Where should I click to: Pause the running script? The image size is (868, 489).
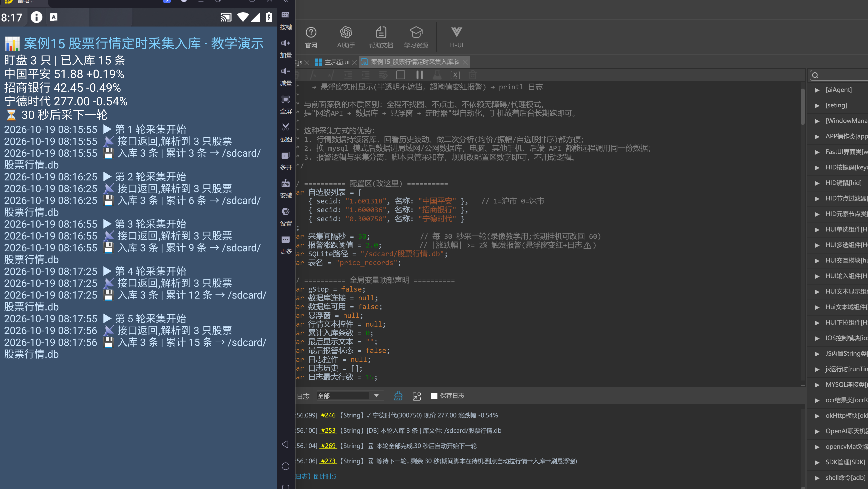pyautogui.click(x=419, y=75)
